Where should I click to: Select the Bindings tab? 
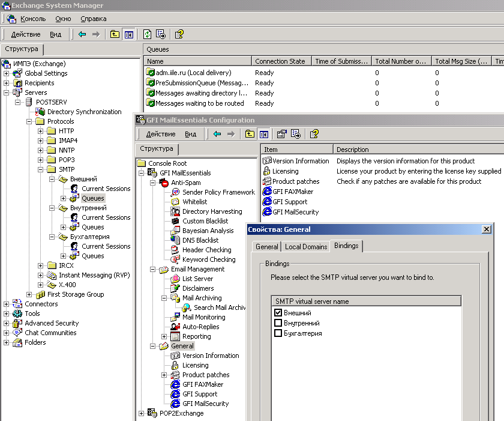coord(346,246)
